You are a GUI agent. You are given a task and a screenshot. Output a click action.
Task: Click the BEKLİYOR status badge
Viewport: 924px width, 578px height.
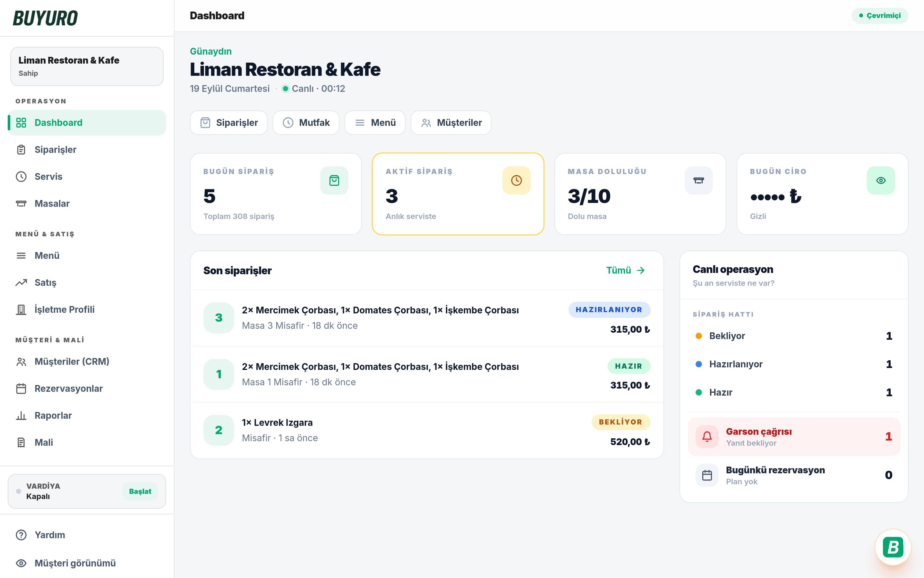[621, 422]
